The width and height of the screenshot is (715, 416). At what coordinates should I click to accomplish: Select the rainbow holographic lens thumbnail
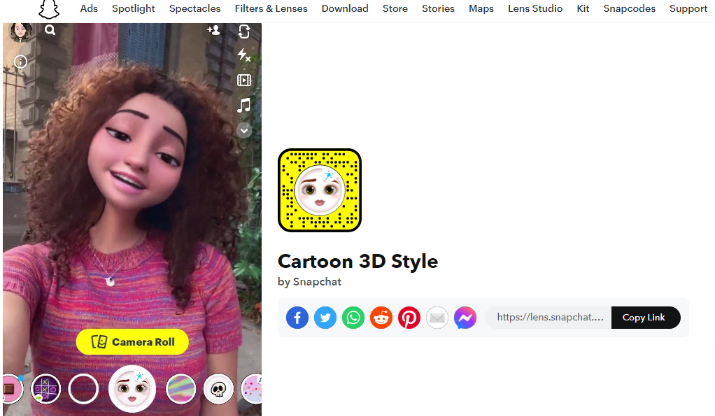(181, 389)
